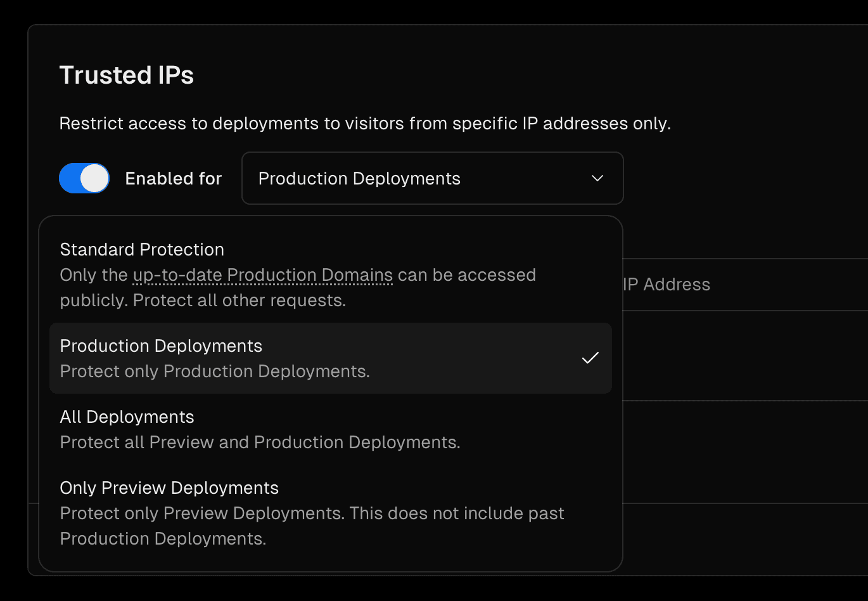Collapse the deployment scope dropdown menu
This screenshot has height=601, width=868.
coord(433,178)
